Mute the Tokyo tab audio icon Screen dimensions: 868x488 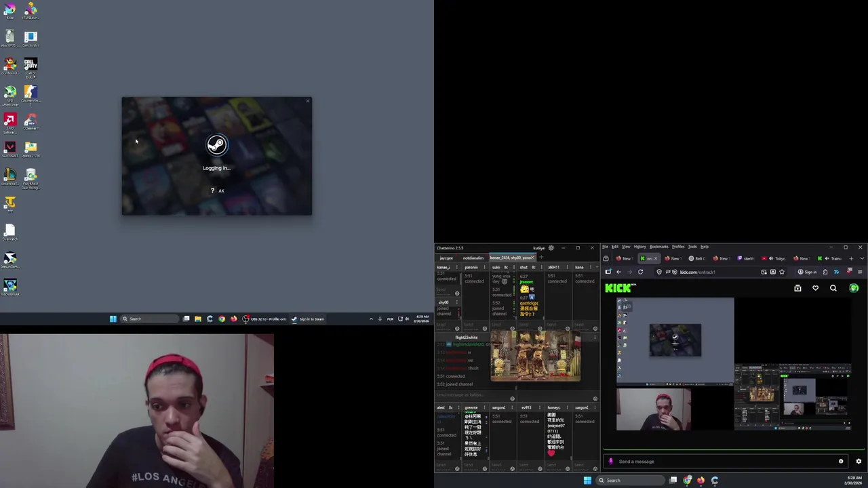[772, 258]
